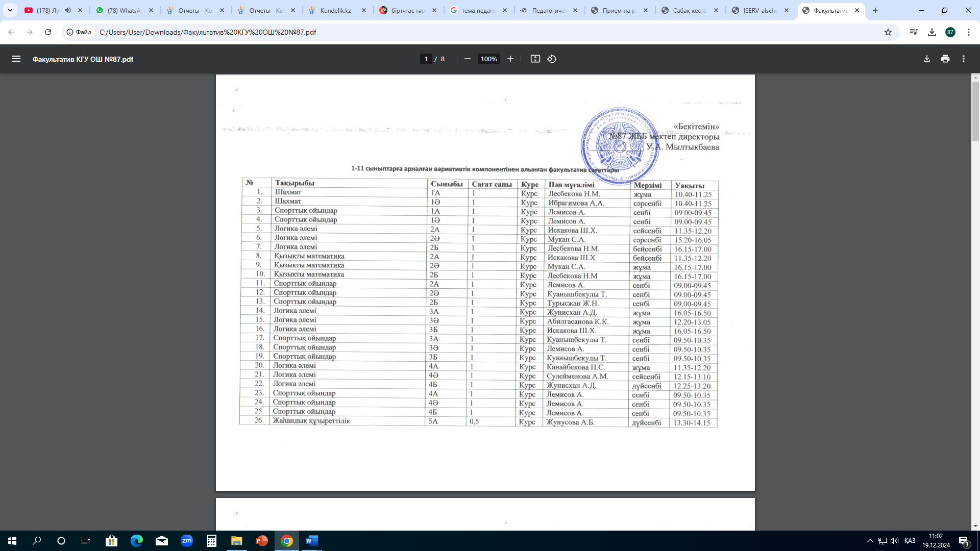980x551 pixels.
Task: Open Task View on the taskbar
Action: click(x=86, y=541)
